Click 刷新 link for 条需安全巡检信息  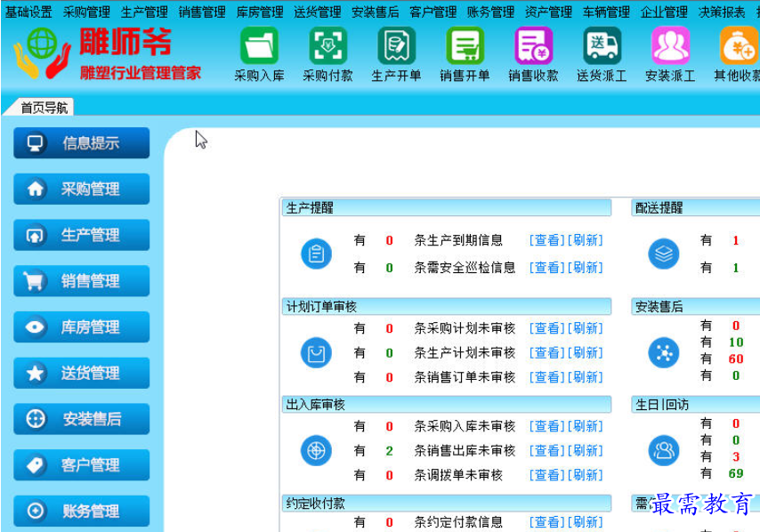[585, 268]
